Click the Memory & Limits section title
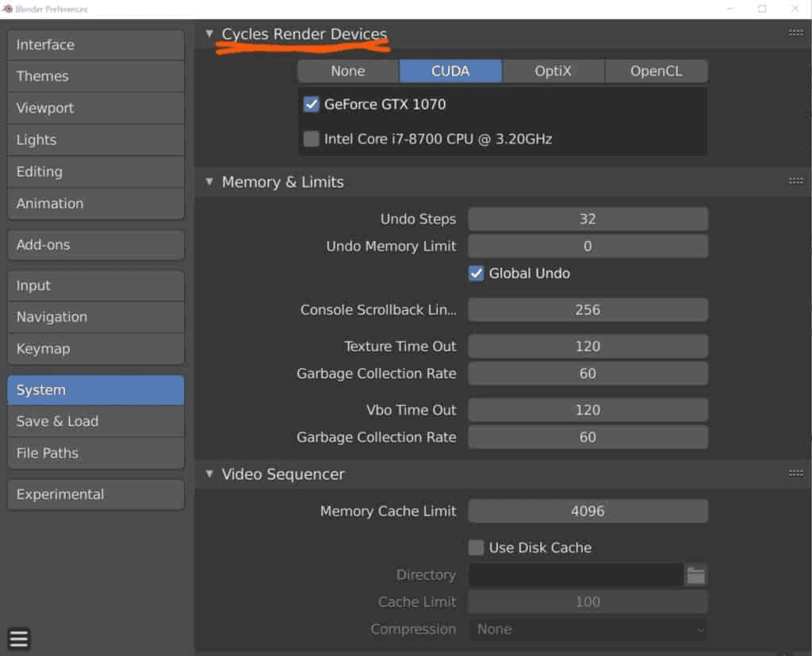The width and height of the screenshot is (812, 656). tap(283, 182)
